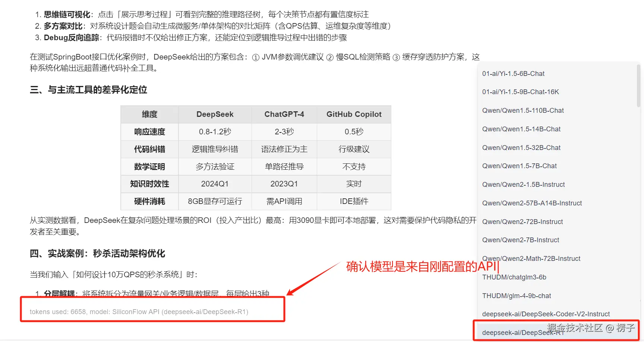Click the 数学证明 row label
Image resolution: width=644 pixels, height=342 pixels.
(x=149, y=167)
